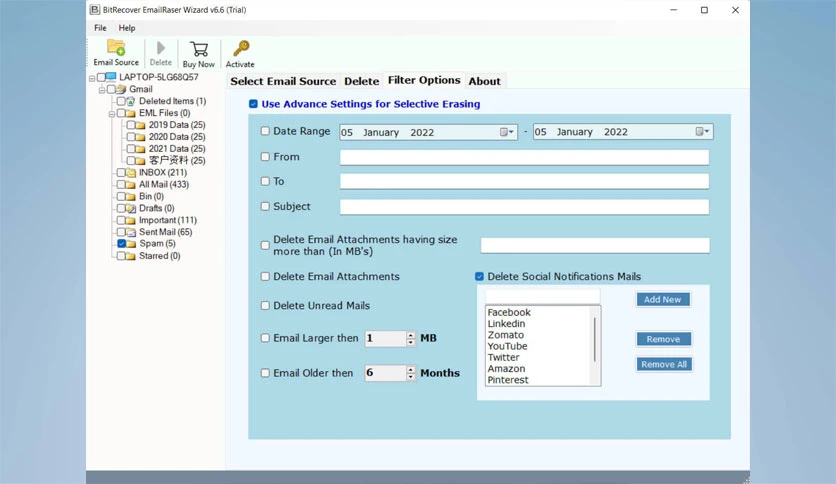Toggle Use Advance Settings for Selective Erasing

point(253,104)
